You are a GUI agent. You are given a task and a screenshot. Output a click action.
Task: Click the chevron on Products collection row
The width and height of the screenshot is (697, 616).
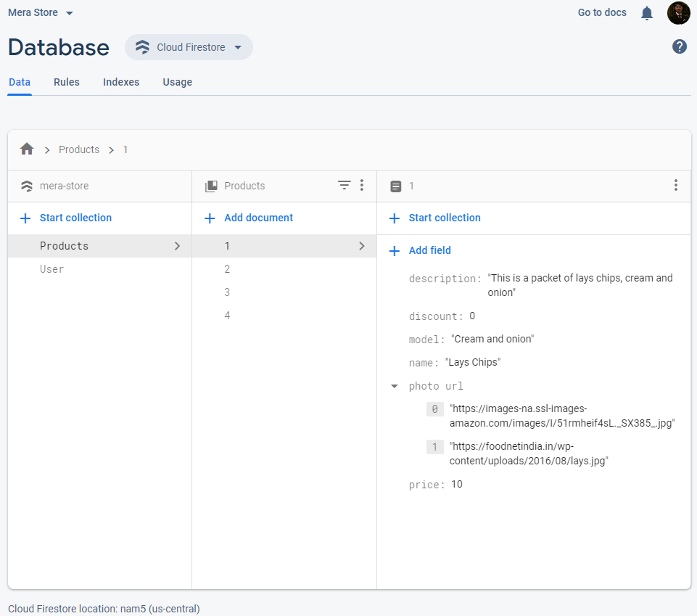point(178,246)
